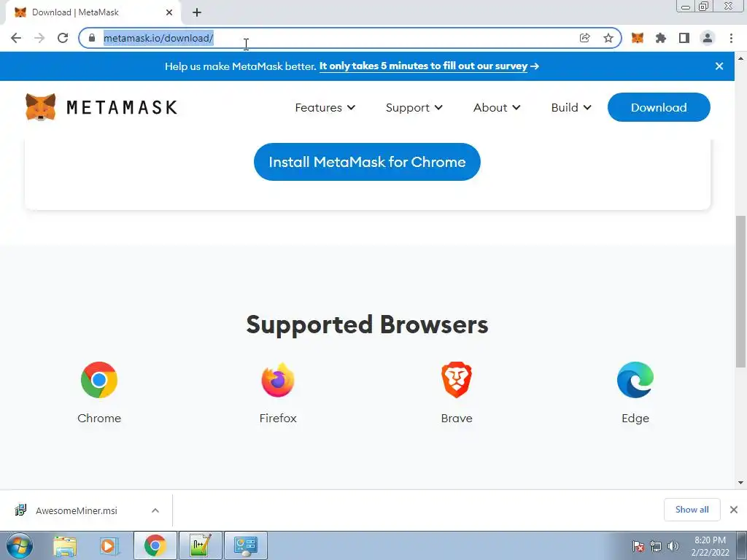747x560 pixels.
Task: Click the Firefox label under its icon
Action: [x=278, y=418]
